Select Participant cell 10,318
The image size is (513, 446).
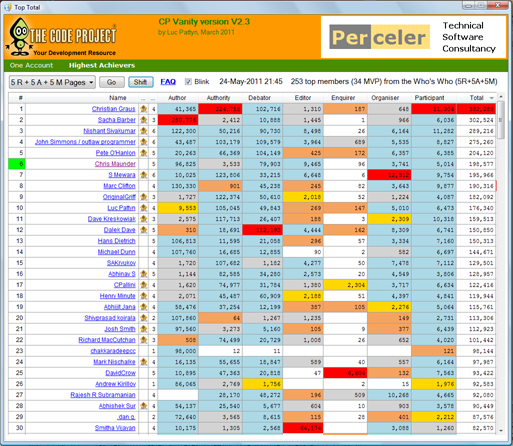(x=434, y=219)
